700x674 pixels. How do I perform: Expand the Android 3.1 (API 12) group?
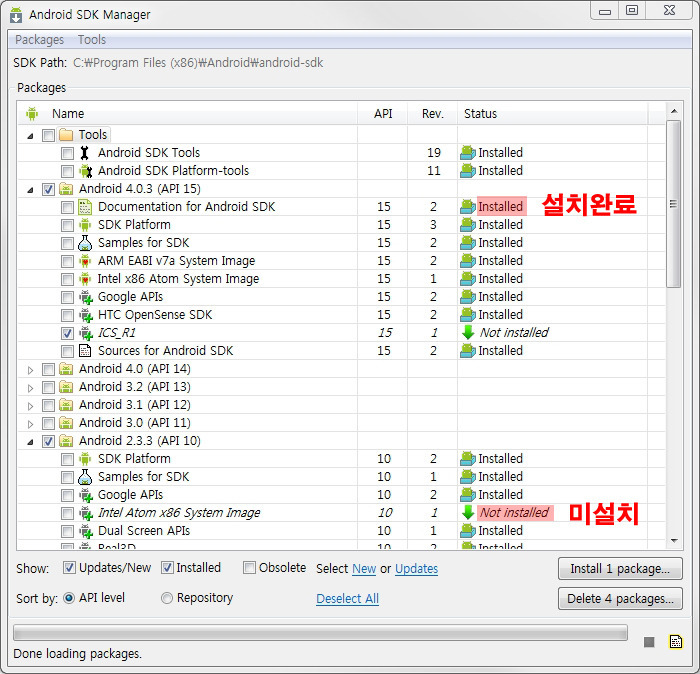point(30,406)
